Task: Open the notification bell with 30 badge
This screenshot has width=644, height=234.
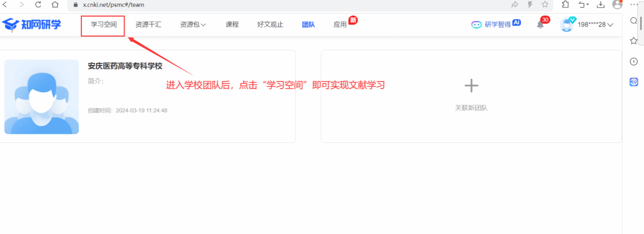Action: pos(540,25)
